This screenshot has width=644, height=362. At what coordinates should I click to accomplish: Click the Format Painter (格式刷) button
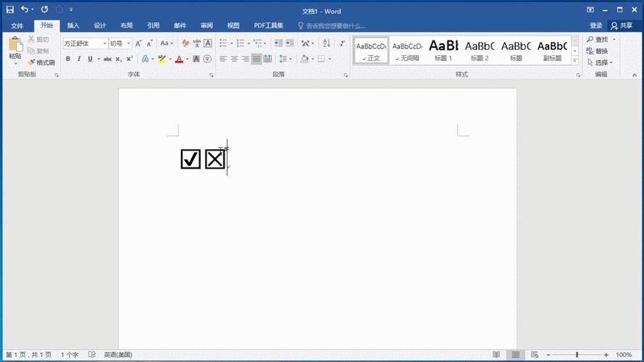tap(41, 62)
